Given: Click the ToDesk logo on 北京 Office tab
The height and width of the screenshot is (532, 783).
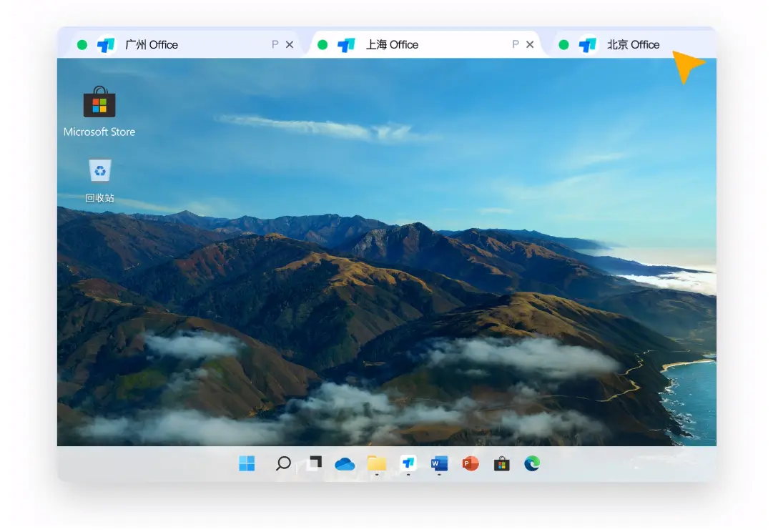Looking at the screenshot, I should point(588,45).
